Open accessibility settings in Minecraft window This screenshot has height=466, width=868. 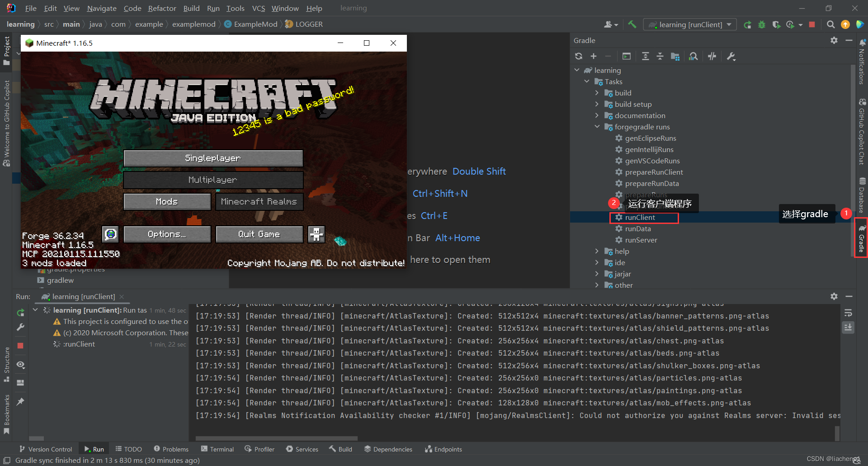316,234
